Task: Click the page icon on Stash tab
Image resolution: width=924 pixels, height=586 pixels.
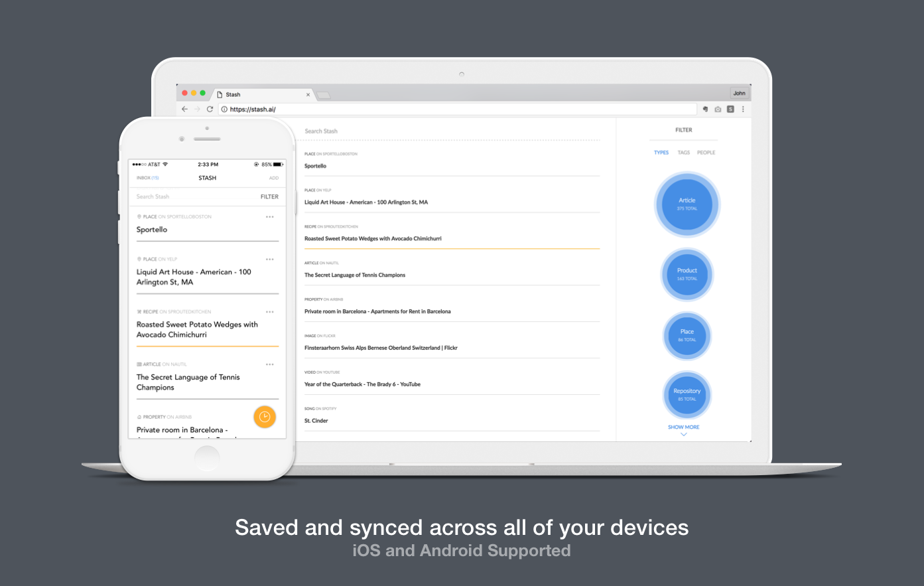Action: 220,95
